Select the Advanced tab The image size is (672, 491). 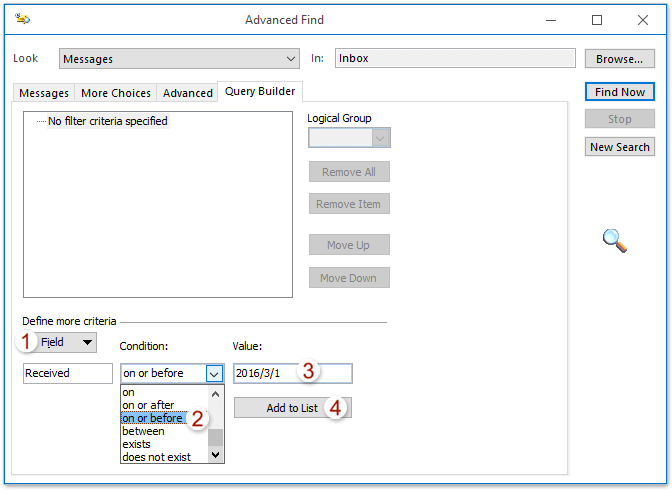pos(188,93)
